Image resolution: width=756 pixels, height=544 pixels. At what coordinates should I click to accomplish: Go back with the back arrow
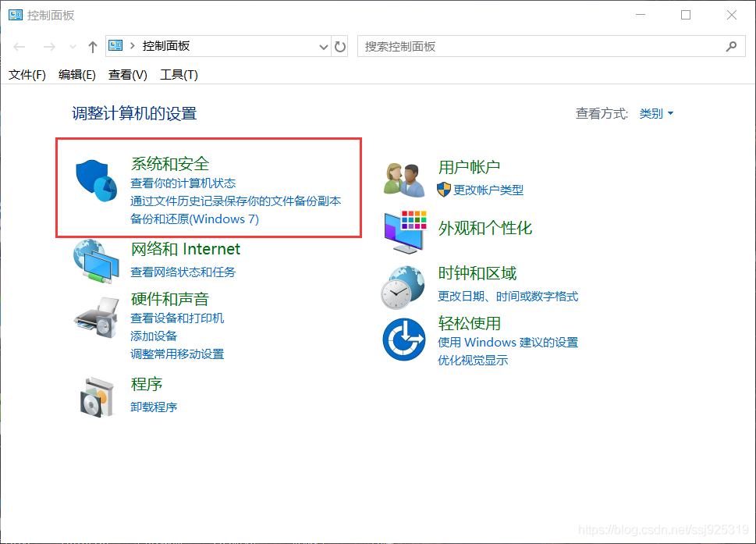click(x=20, y=47)
